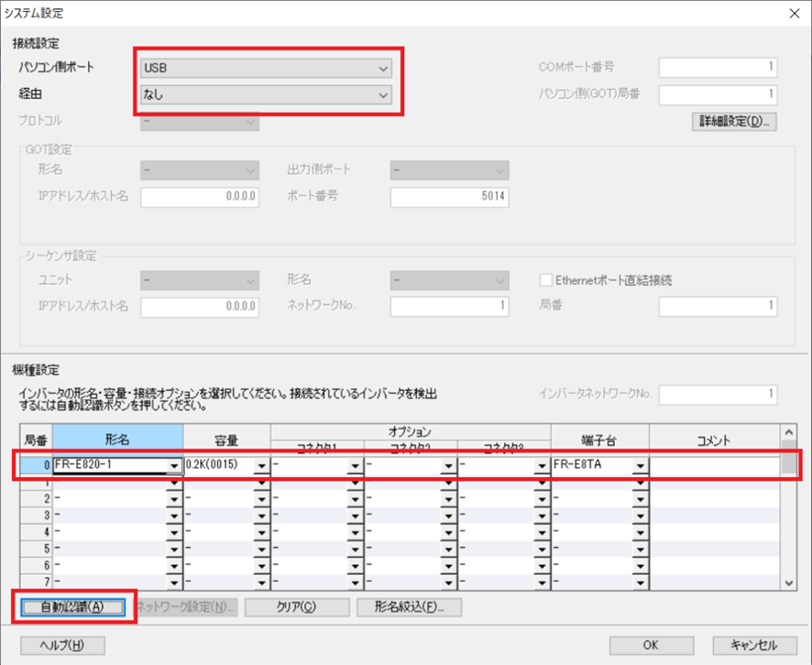The width and height of the screenshot is (812, 665).
Task: Click the table scrollbar up arrow
Action: click(789, 432)
